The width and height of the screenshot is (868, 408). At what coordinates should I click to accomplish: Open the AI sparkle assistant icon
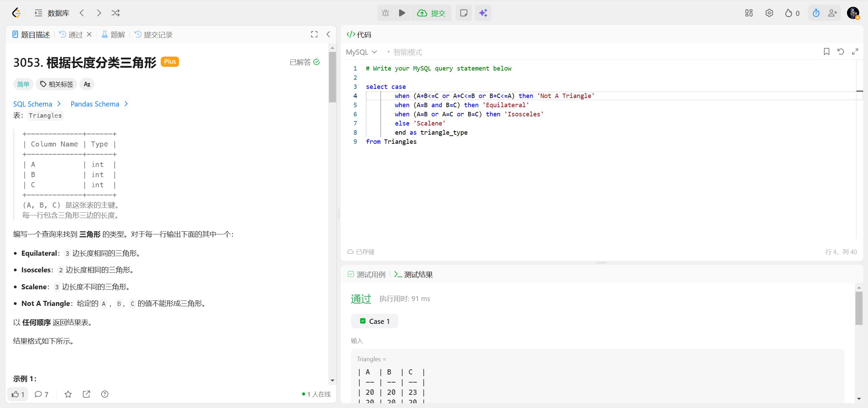click(x=483, y=13)
